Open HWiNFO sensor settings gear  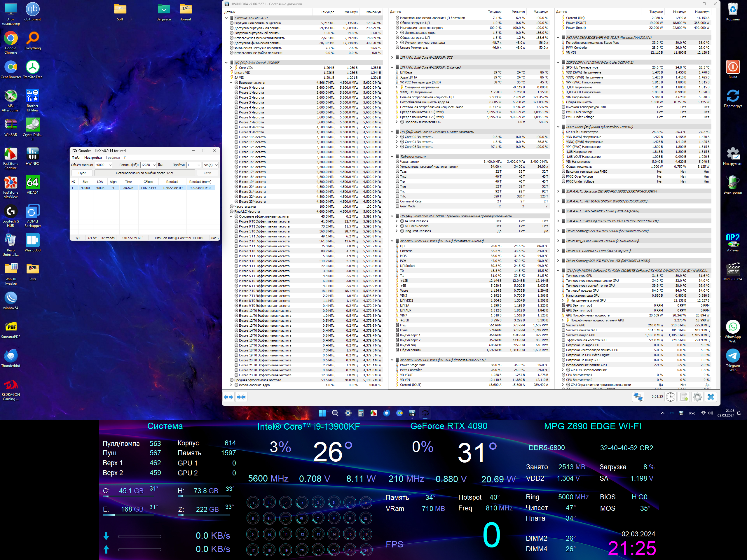click(697, 397)
